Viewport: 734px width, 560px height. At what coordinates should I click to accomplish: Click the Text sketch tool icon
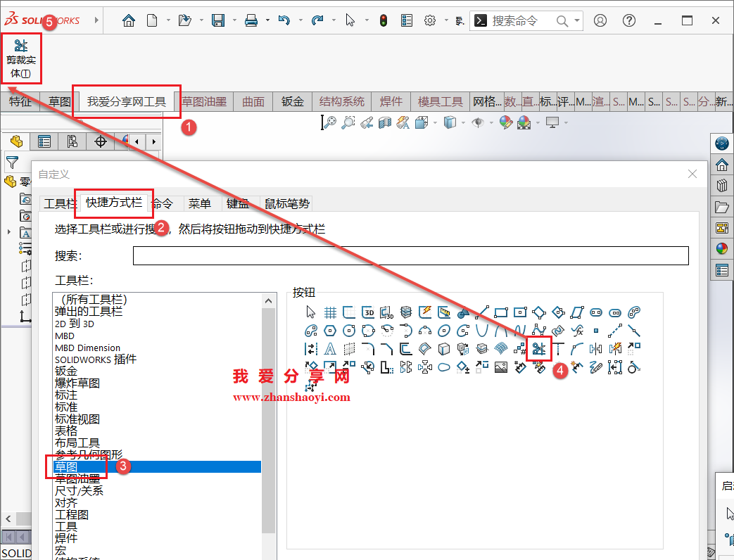(x=329, y=349)
